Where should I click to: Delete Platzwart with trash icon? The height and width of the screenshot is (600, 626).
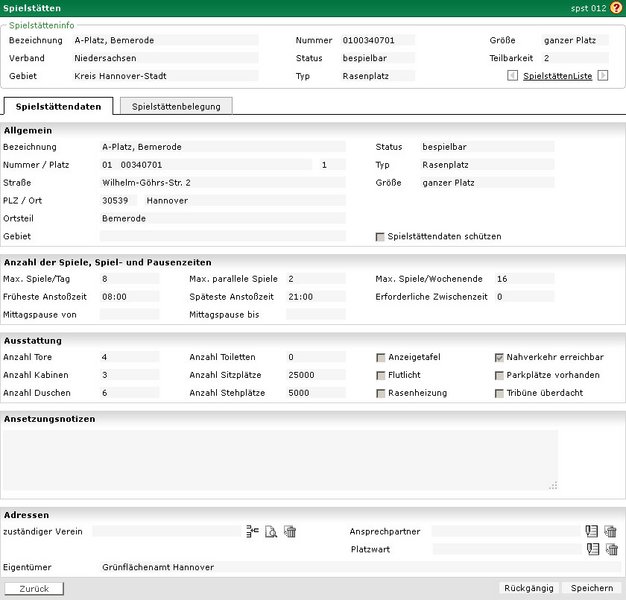click(x=611, y=549)
